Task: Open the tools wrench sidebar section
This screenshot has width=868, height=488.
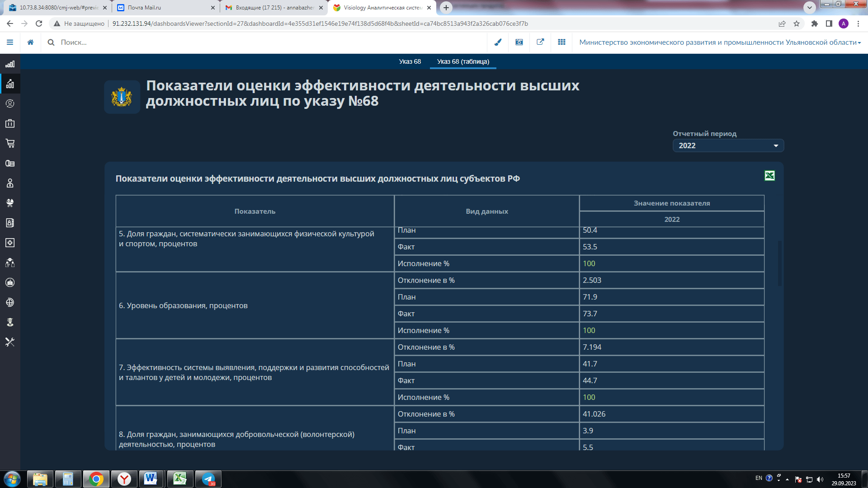Action: pyautogui.click(x=10, y=342)
